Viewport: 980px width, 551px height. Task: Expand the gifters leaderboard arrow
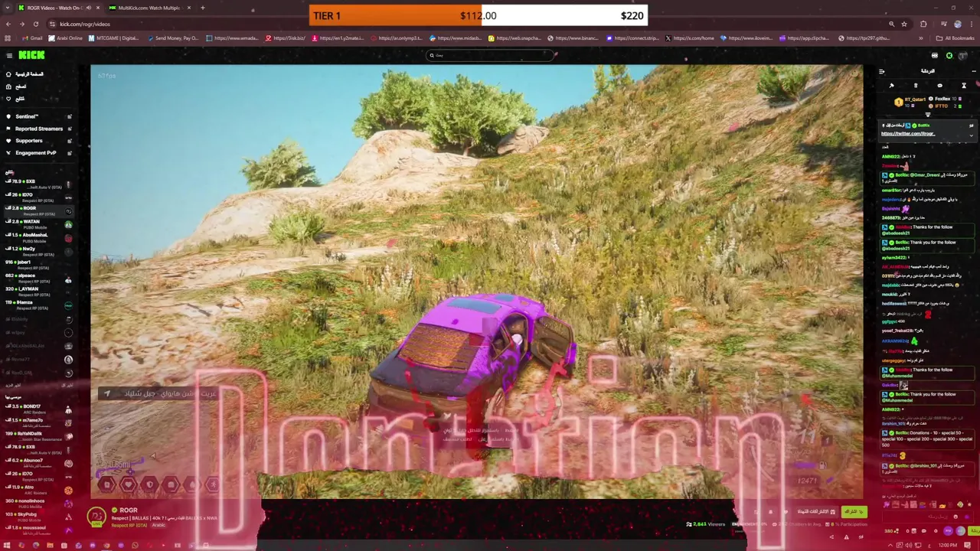point(928,115)
